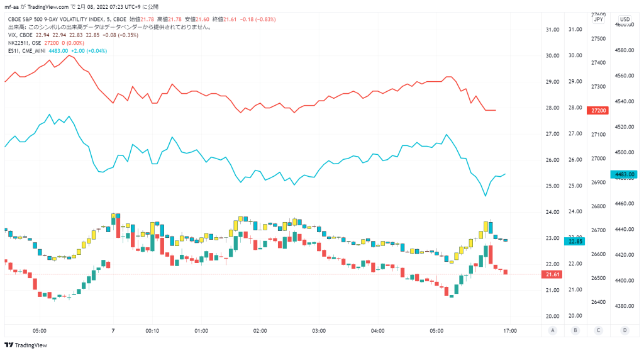Click the cyan 22.85 price label
The height and width of the screenshot is (353, 644).
click(x=575, y=242)
